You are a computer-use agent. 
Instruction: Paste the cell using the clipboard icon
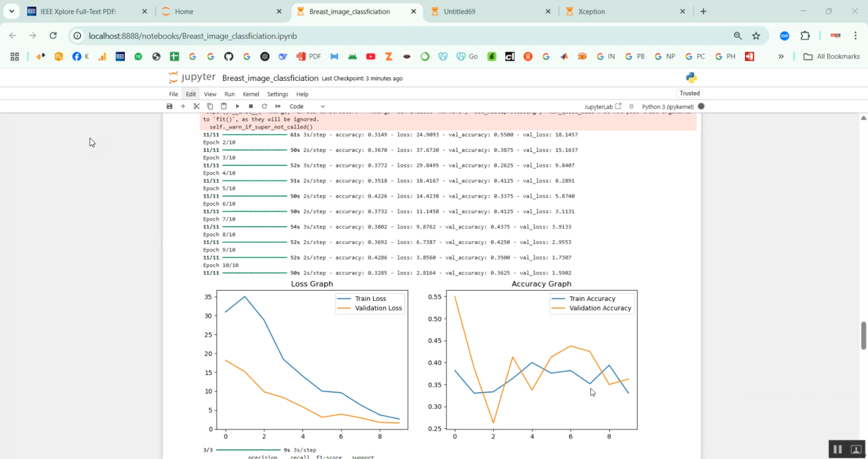[223, 106]
